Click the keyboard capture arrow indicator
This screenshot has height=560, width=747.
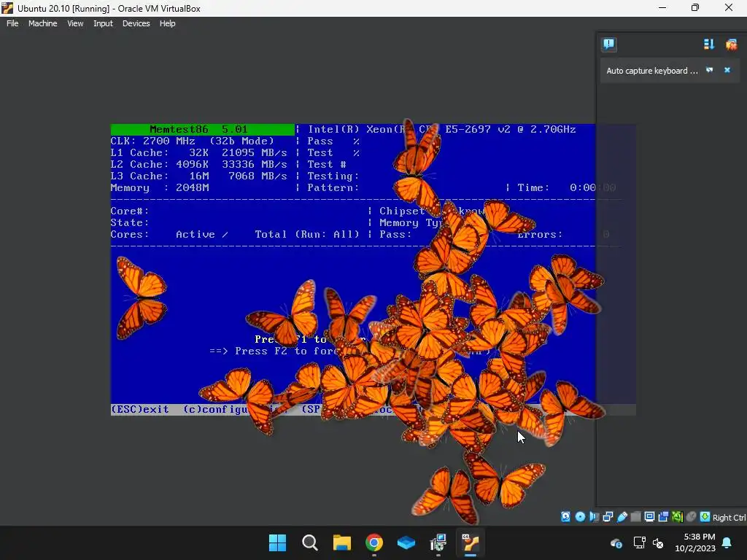pos(705,517)
